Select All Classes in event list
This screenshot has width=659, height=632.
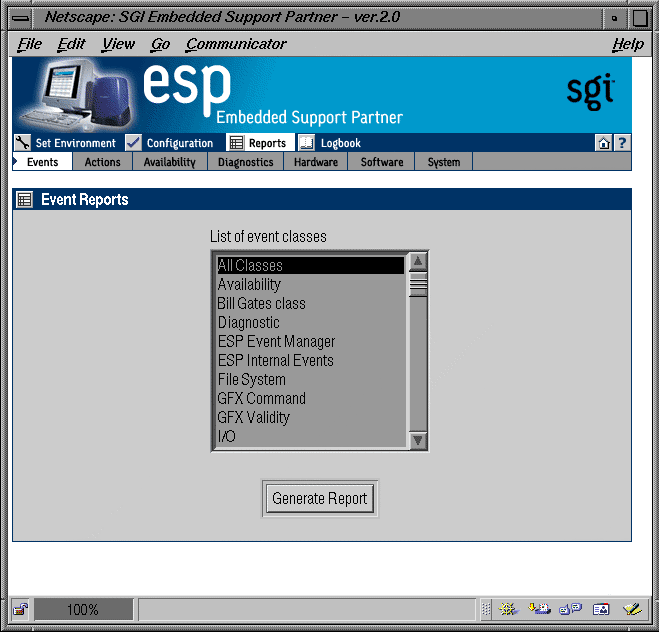pyautogui.click(x=311, y=266)
